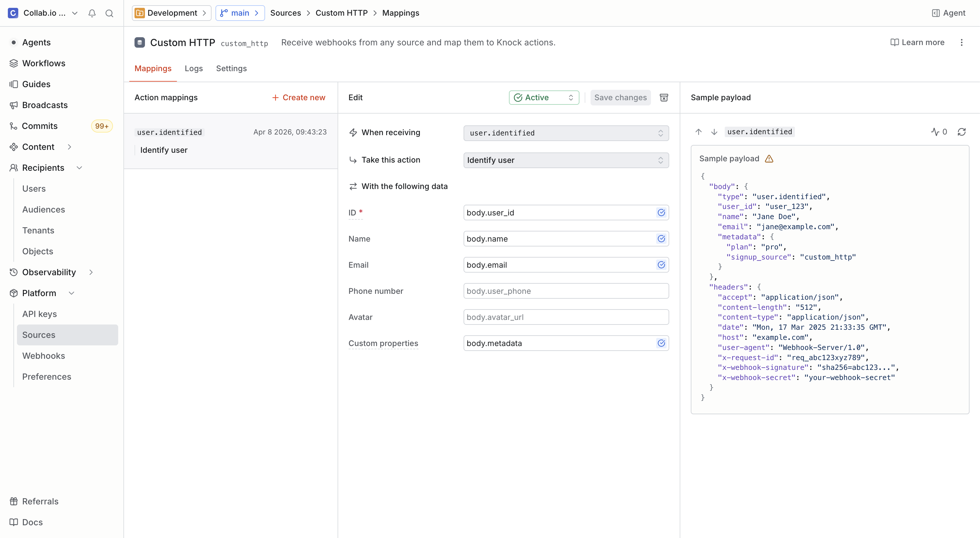Open search with the magnifier icon
Image resolution: width=980 pixels, height=538 pixels.
pyautogui.click(x=109, y=13)
